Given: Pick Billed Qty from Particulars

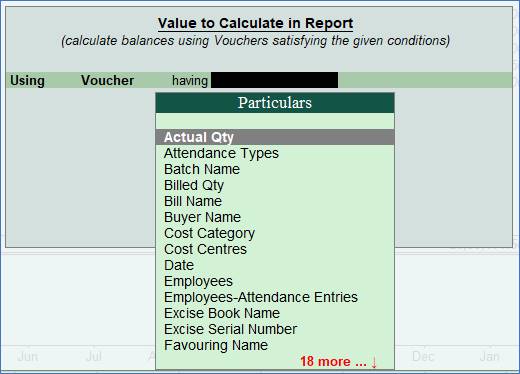Looking at the screenshot, I should (194, 185).
